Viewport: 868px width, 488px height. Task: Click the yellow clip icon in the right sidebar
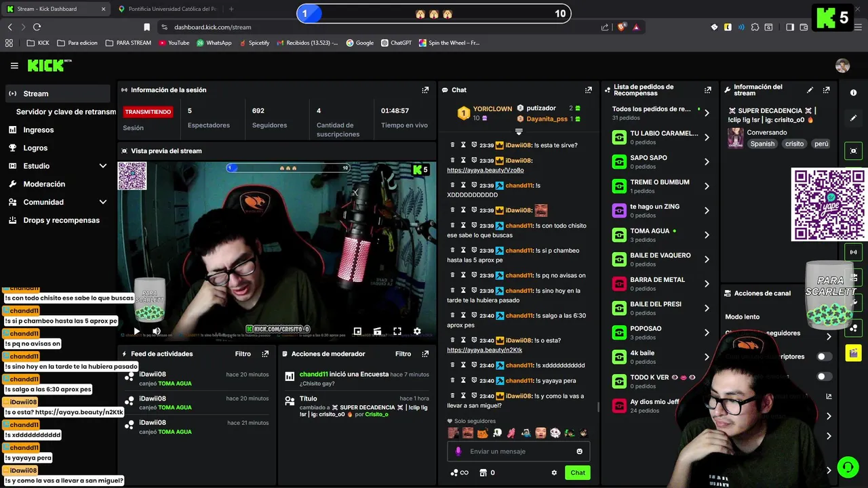click(853, 352)
